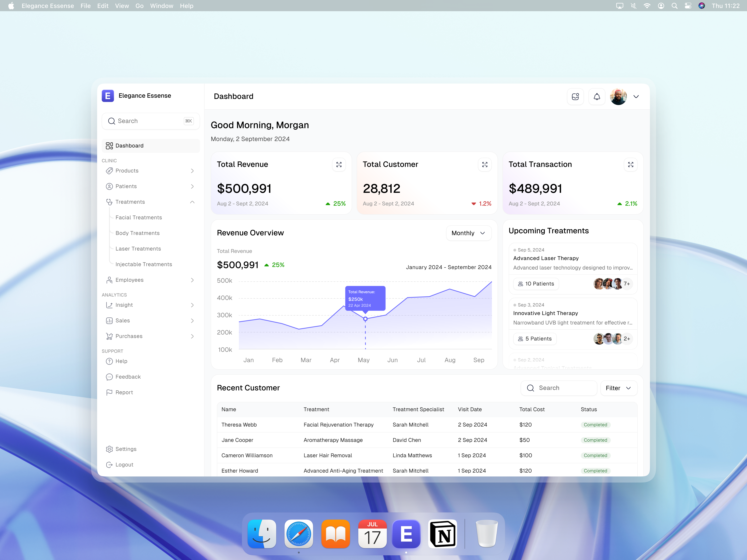Viewport: 747px width, 560px height.
Task: Open the Advanced Laser Therapy card title
Action: [x=546, y=258]
